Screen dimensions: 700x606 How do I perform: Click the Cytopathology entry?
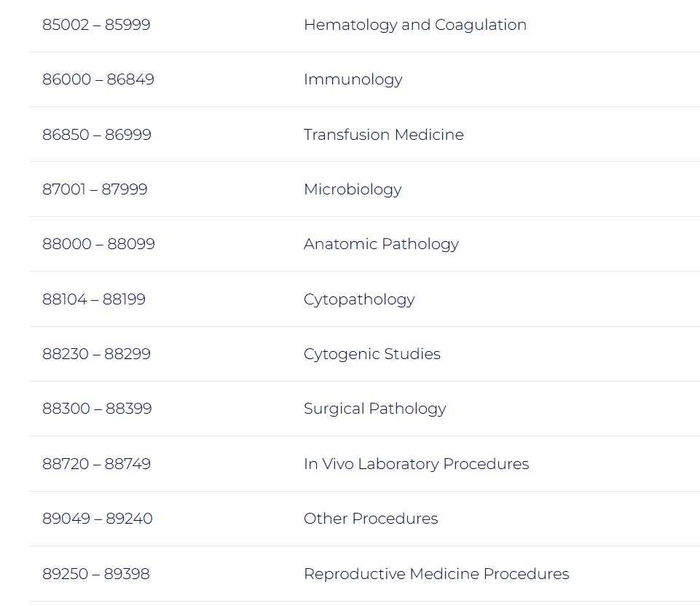[x=359, y=299]
